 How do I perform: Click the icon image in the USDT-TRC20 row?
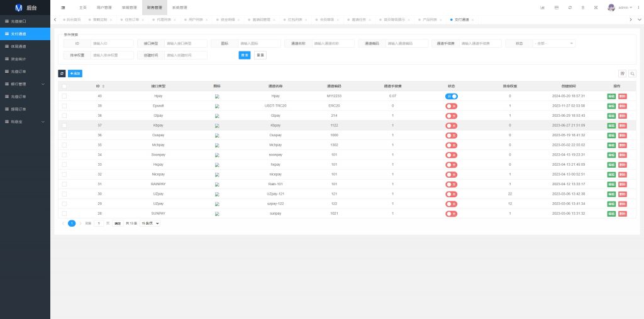[x=217, y=106]
